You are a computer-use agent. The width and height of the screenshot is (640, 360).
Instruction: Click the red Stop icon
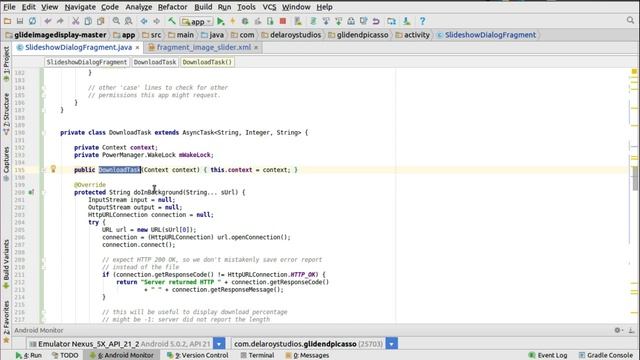click(282, 21)
